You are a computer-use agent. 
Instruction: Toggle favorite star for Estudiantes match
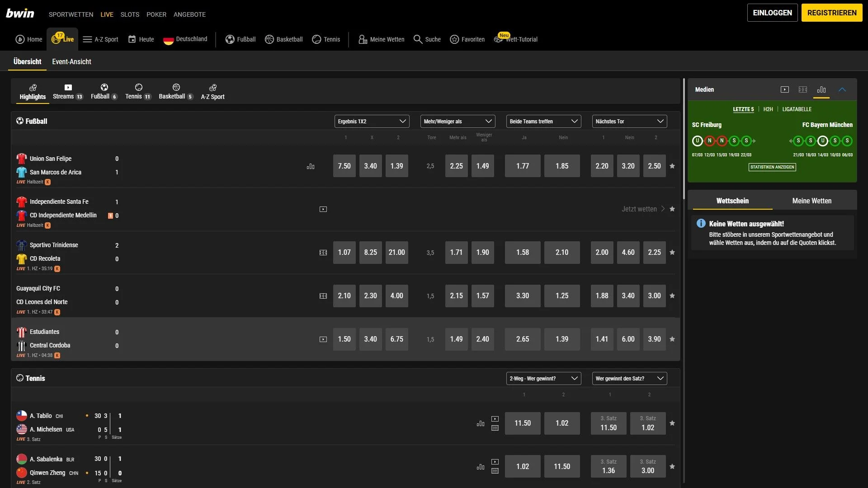coord(672,339)
